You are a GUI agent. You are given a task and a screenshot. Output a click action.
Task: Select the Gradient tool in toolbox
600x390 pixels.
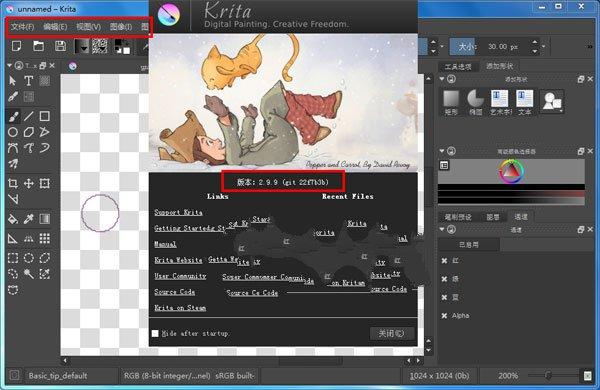[45, 219]
